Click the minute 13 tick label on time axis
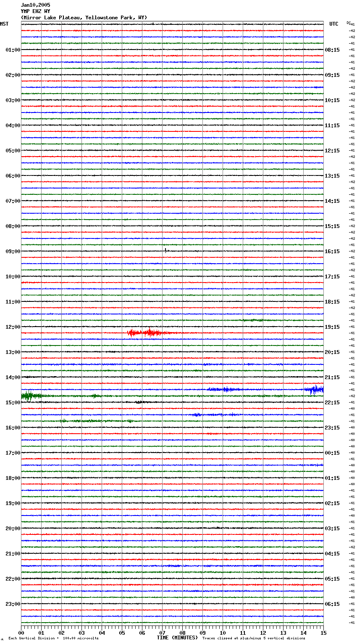Screen dimensions: 357x644 [283, 633]
